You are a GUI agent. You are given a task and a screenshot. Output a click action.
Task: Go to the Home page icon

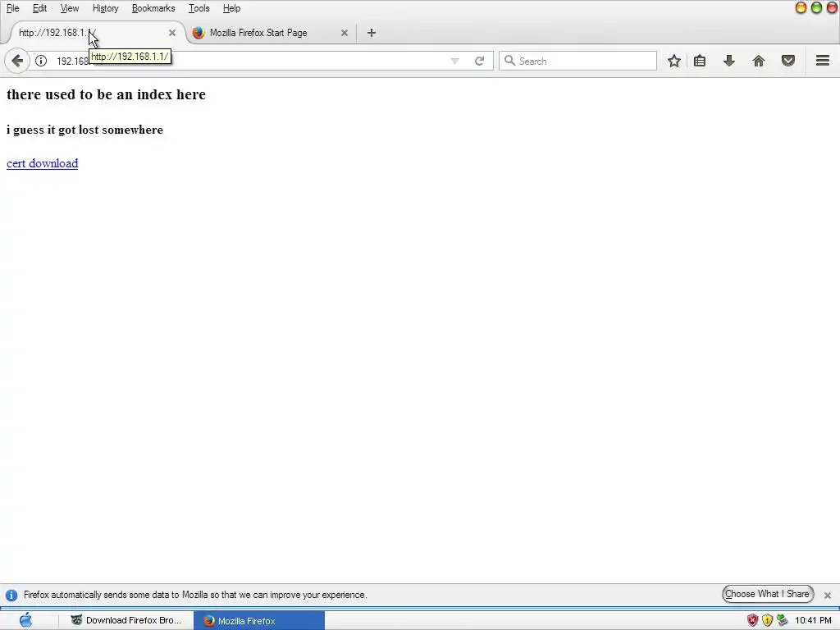coord(759,61)
